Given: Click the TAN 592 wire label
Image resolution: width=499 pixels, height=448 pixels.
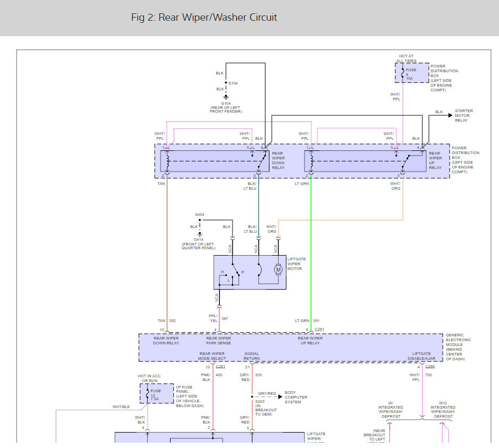Looking at the screenshot, I should click(x=166, y=321).
